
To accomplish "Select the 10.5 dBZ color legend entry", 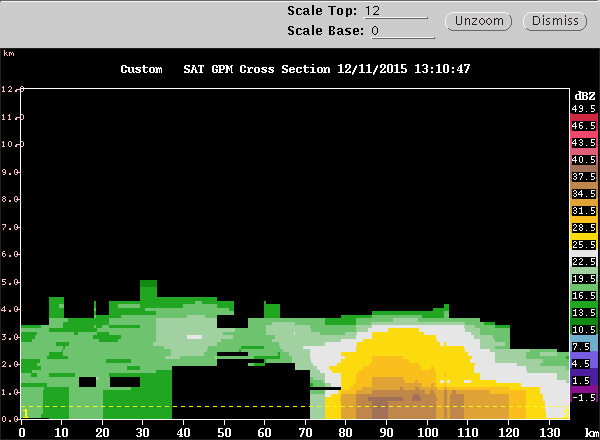I will (584, 330).
